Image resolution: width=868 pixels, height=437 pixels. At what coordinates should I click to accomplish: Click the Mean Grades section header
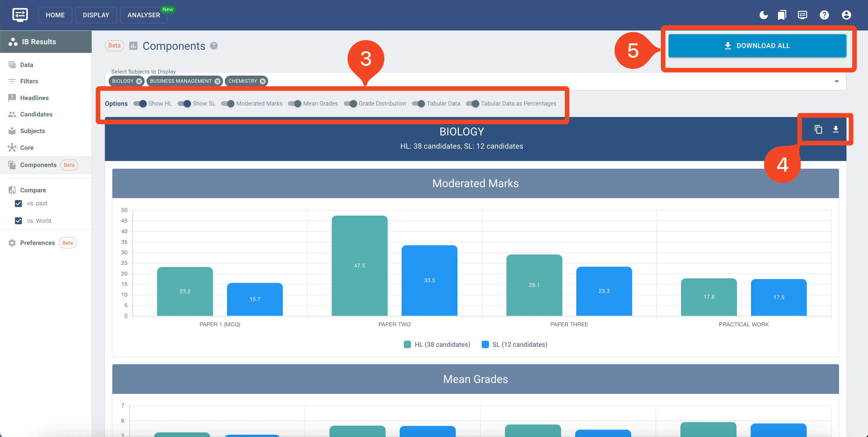pos(475,379)
